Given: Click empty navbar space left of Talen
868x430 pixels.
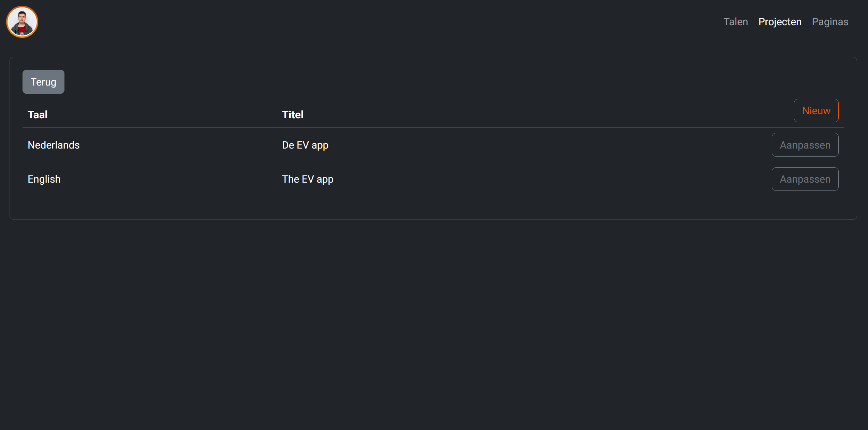Looking at the screenshot, I should click(x=375, y=22).
